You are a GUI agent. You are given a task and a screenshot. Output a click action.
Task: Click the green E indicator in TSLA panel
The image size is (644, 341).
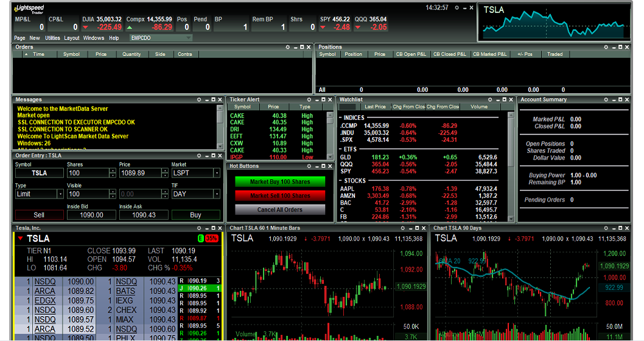click(200, 238)
